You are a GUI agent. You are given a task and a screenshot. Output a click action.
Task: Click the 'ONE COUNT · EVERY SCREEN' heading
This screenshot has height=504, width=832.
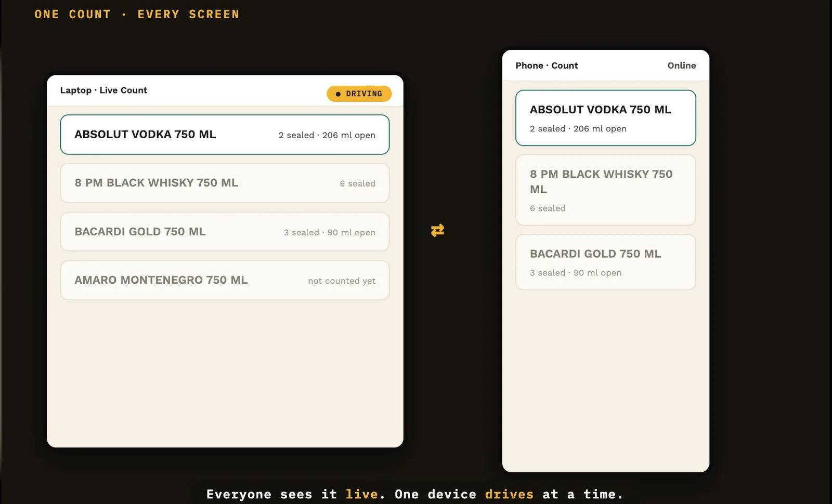tap(137, 15)
